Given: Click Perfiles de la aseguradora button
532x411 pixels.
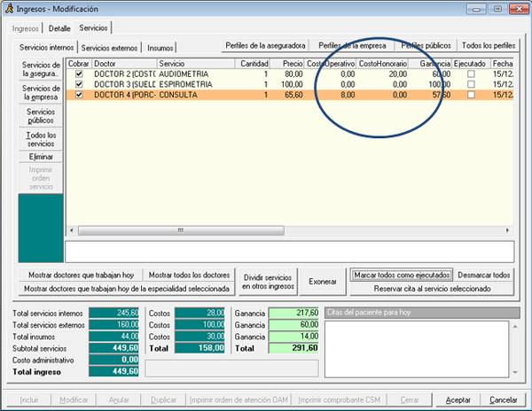Looking at the screenshot, I should pyautogui.click(x=267, y=45).
